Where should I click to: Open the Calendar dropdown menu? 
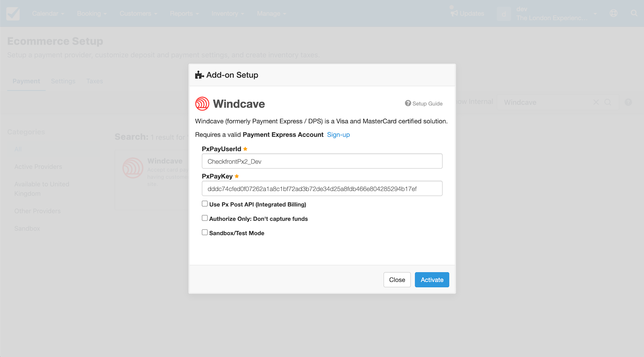(48, 13)
